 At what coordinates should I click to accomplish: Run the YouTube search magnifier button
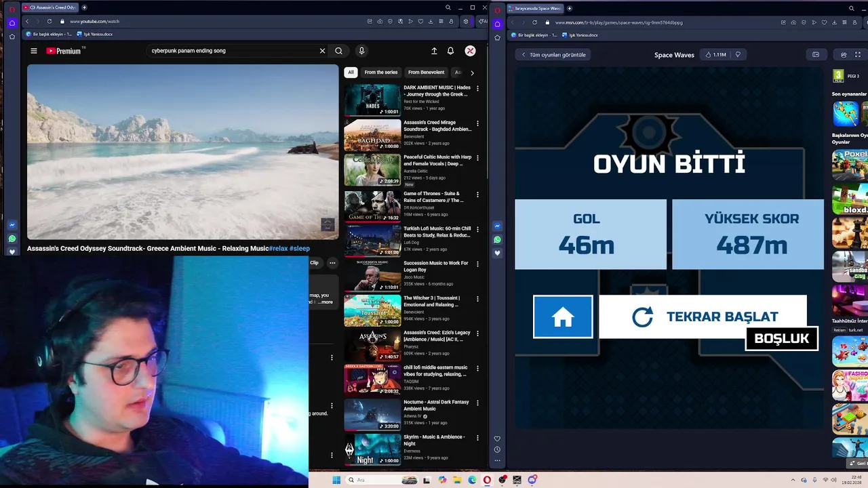coord(338,51)
